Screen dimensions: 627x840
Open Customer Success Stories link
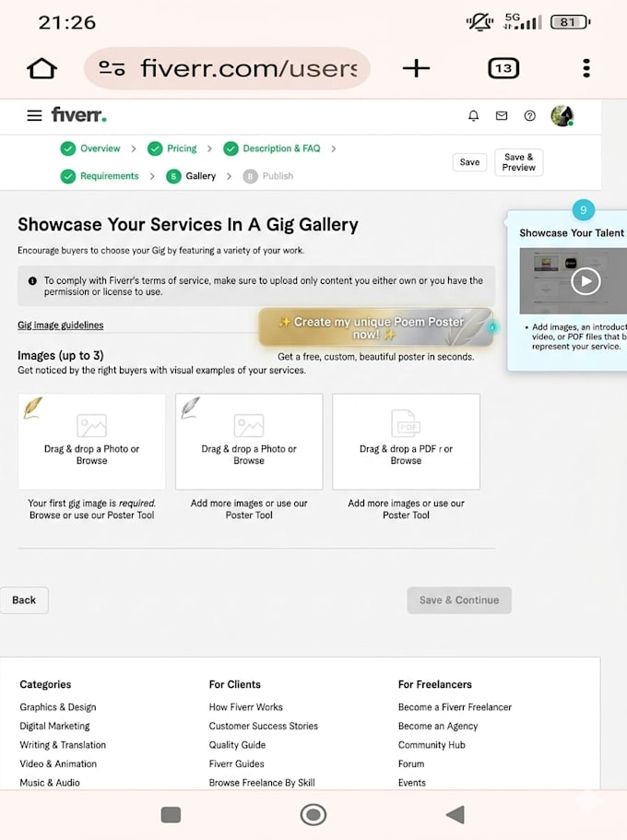pos(263,726)
